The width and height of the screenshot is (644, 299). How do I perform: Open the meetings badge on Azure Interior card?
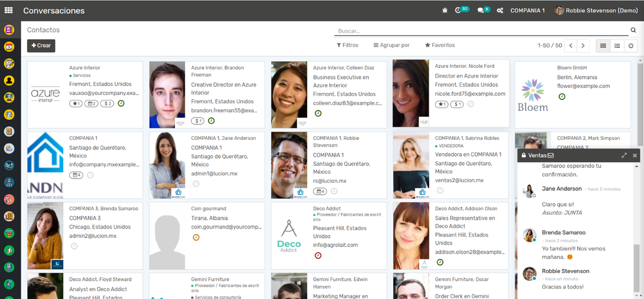coord(91,103)
